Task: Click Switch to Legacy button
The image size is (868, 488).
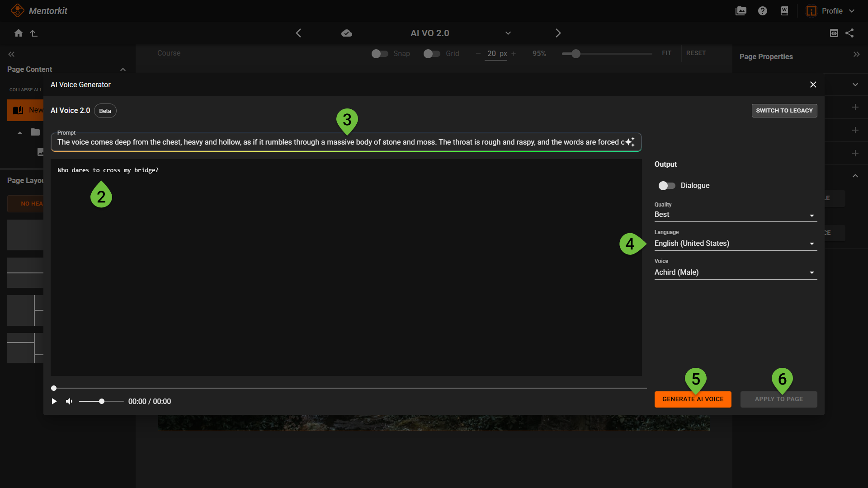Action: 784,111
